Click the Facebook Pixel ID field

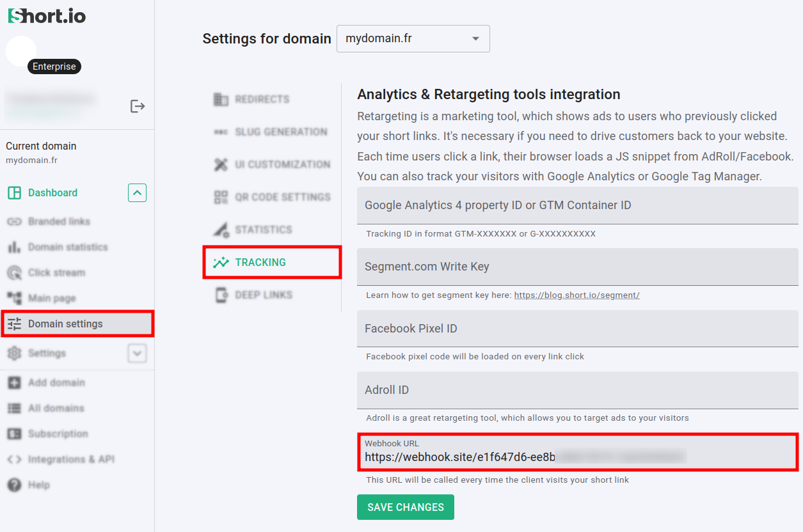576,329
